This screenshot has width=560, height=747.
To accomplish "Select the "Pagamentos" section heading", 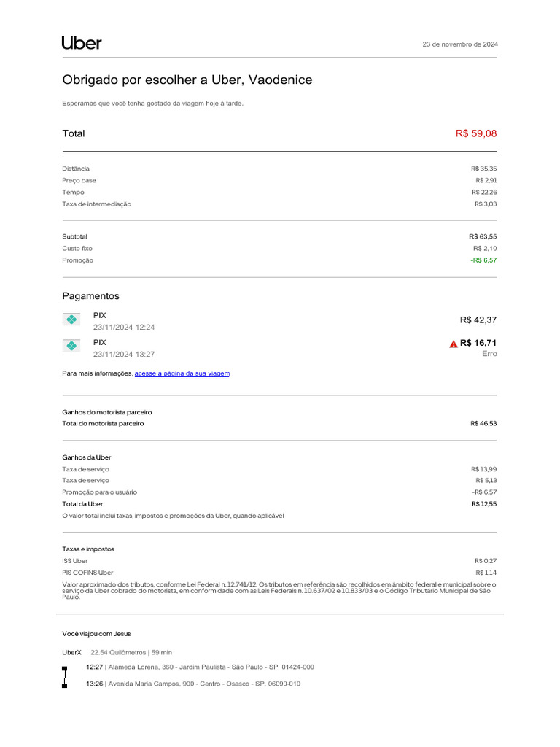I will tap(90, 296).
